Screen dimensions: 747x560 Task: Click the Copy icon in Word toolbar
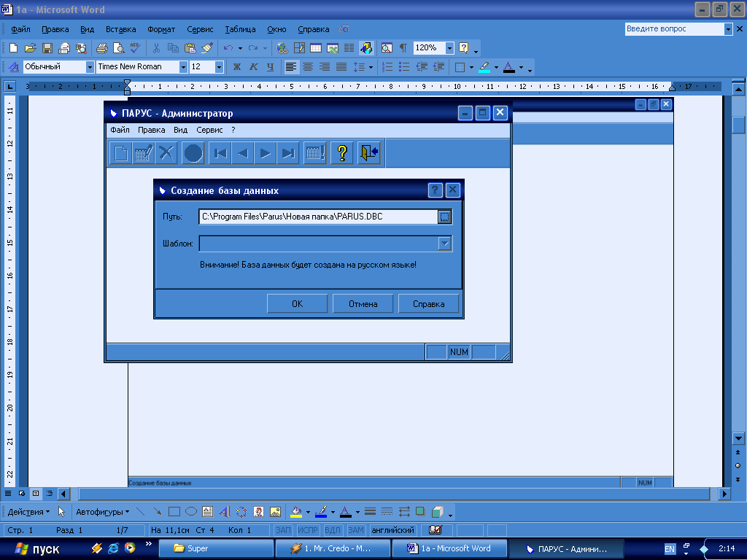coord(173,47)
